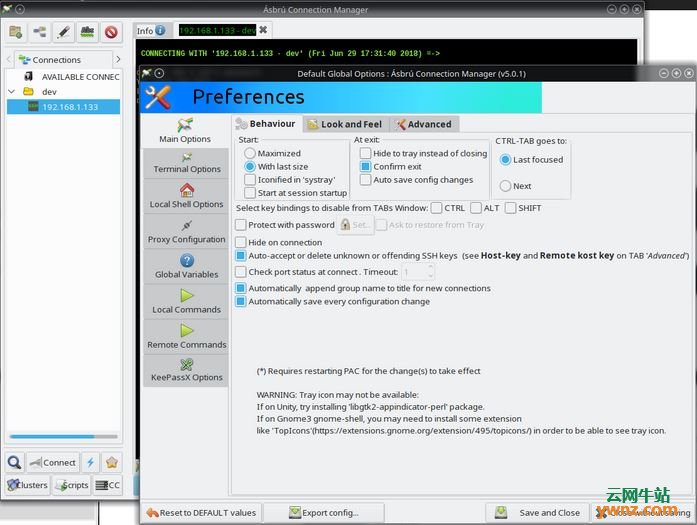This screenshot has height=525, width=697.
Task: Toggle Automatically save every configuration change
Action: coord(240,301)
